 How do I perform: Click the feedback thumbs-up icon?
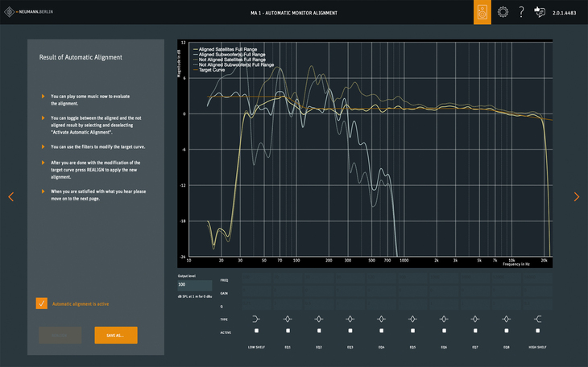point(540,12)
